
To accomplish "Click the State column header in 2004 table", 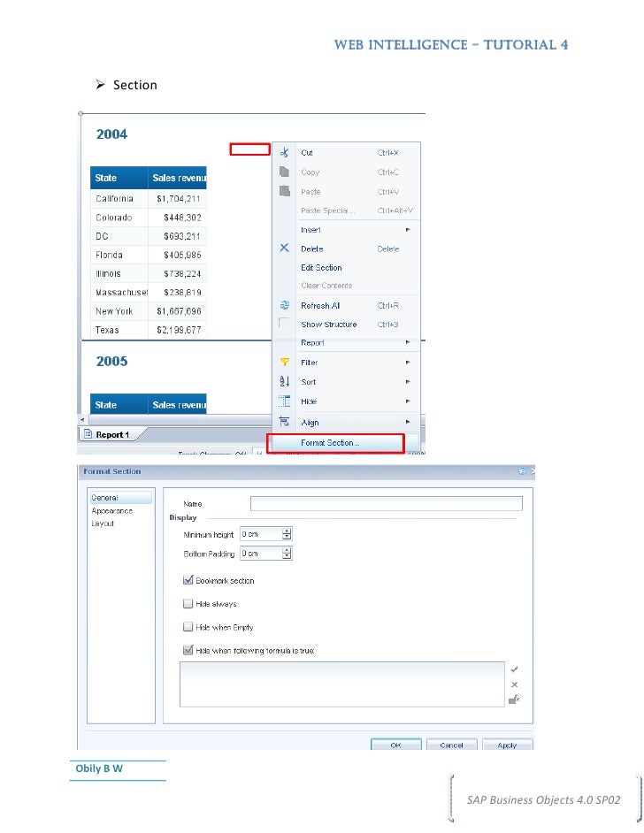I will [119, 178].
